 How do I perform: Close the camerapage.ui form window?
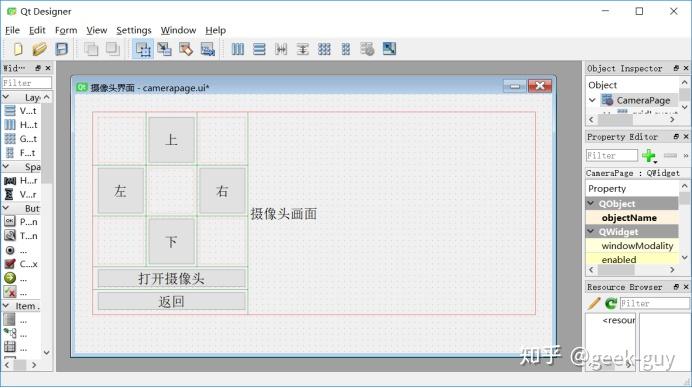pyautogui.click(x=540, y=86)
